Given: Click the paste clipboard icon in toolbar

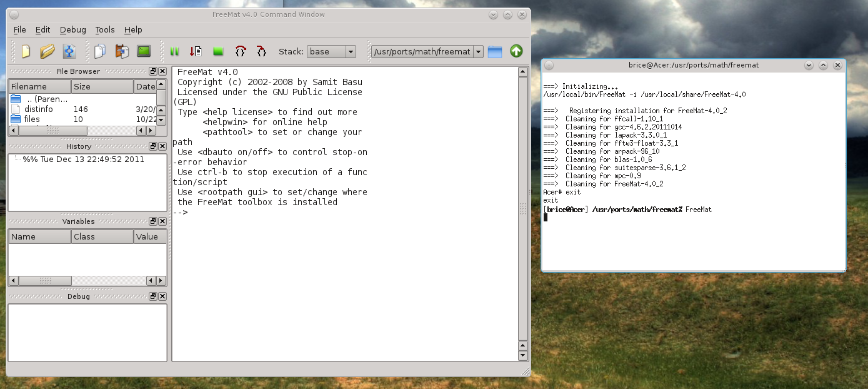Looking at the screenshot, I should tap(122, 51).
